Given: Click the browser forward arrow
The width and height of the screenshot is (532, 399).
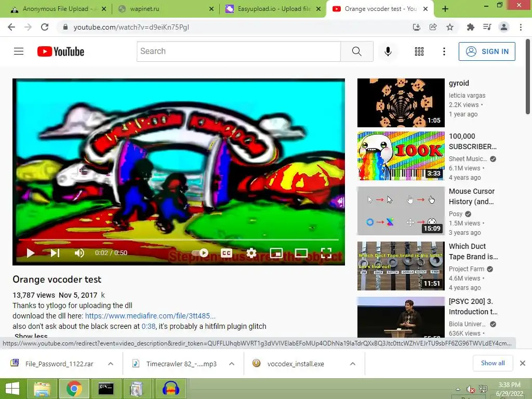Looking at the screenshot, I should (28, 27).
